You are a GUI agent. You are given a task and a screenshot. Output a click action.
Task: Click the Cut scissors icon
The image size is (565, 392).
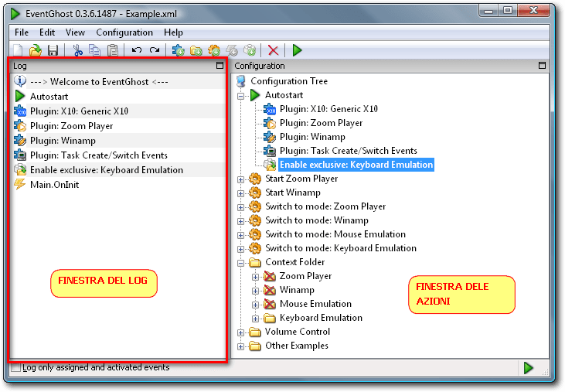point(77,50)
